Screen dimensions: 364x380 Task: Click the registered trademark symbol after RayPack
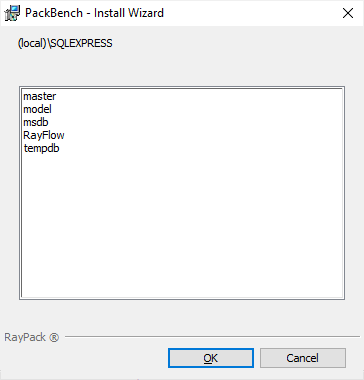pos(54,338)
